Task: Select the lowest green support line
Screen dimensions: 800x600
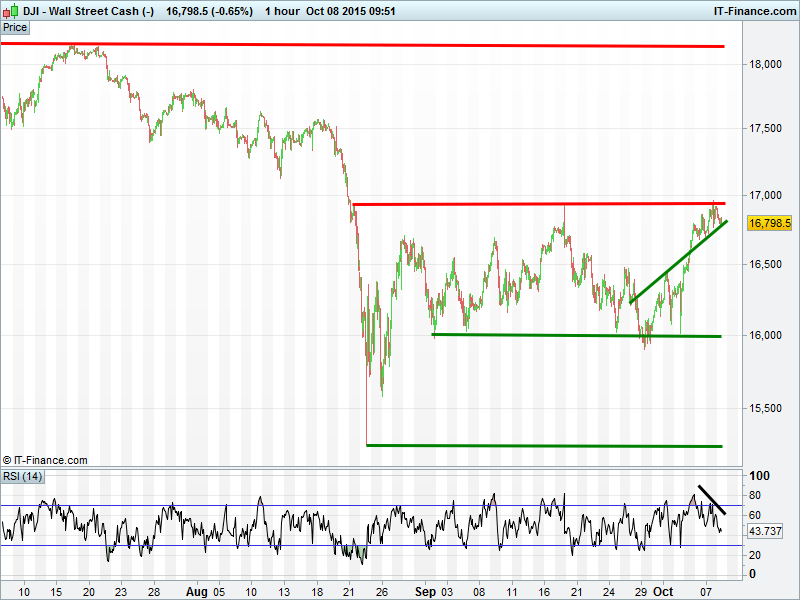Action: pyautogui.click(x=545, y=445)
